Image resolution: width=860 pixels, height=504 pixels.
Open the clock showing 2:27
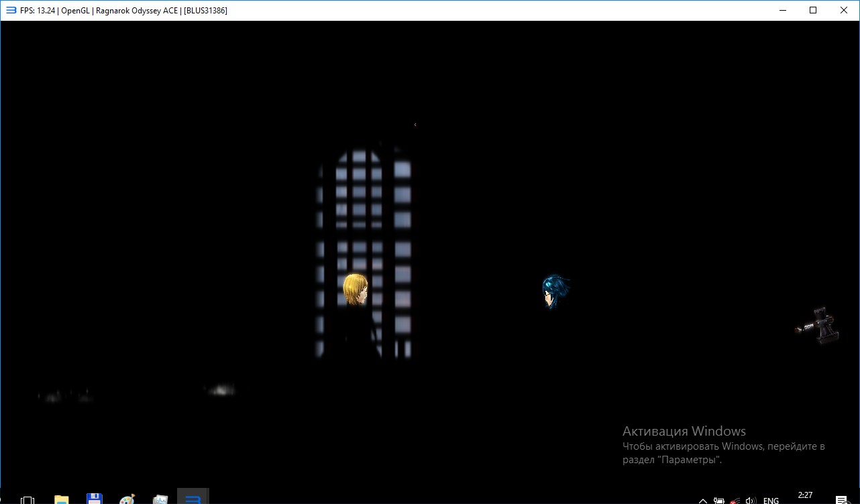click(x=805, y=496)
